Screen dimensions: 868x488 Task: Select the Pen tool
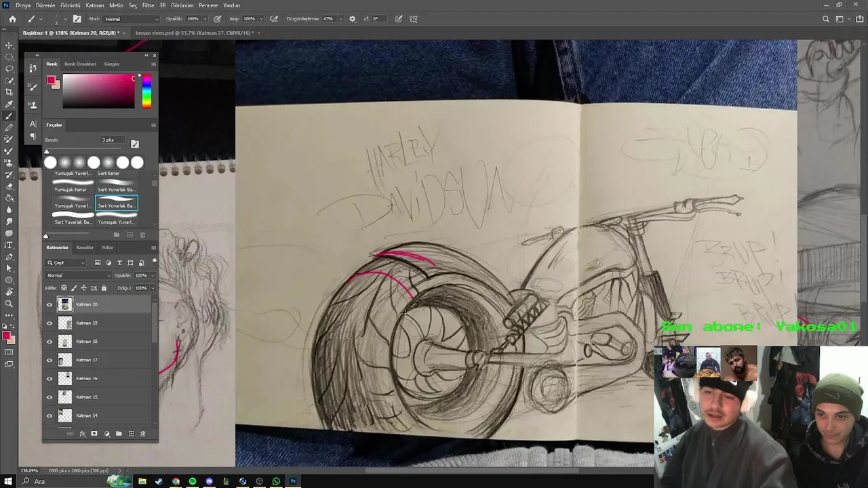tap(9, 257)
